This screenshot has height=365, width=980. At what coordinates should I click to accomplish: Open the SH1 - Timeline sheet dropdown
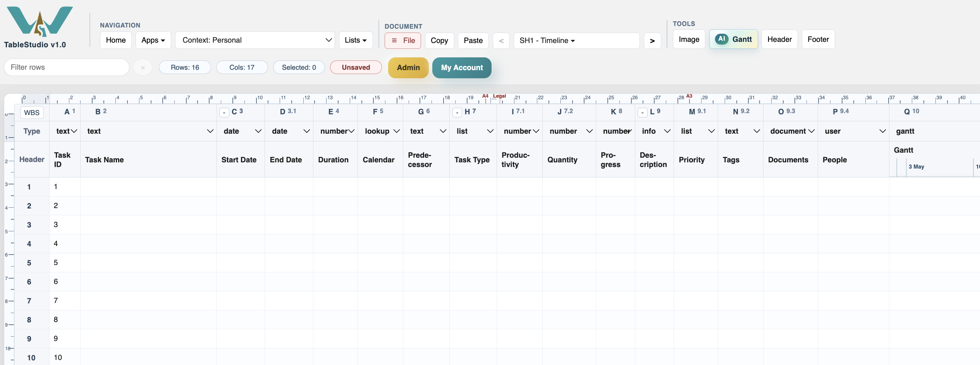click(x=576, y=41)
